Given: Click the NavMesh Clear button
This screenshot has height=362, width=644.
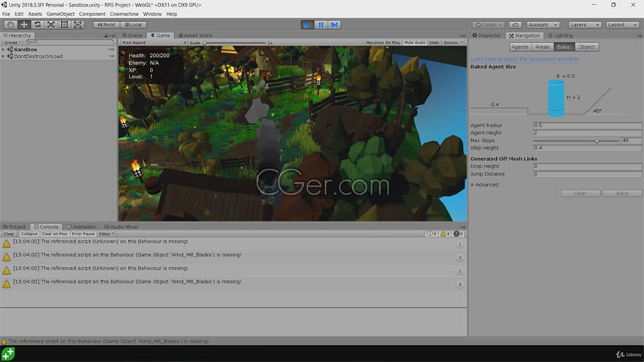Looking at the screenshot, I should tap(580, 193).
